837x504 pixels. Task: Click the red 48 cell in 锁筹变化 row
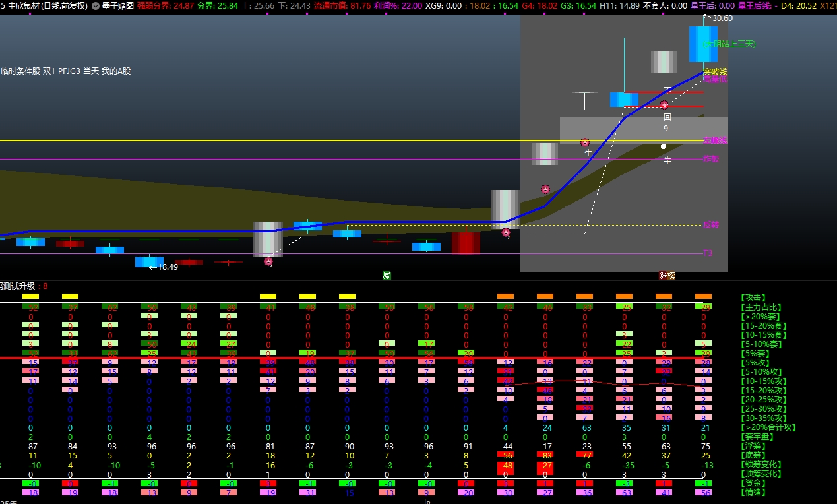point(505,465)
